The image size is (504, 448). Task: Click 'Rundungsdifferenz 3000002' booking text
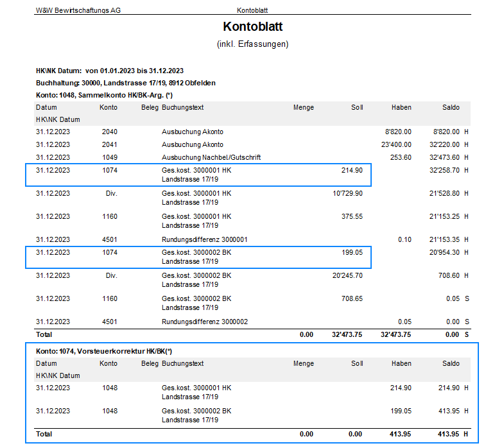point(205,322)
